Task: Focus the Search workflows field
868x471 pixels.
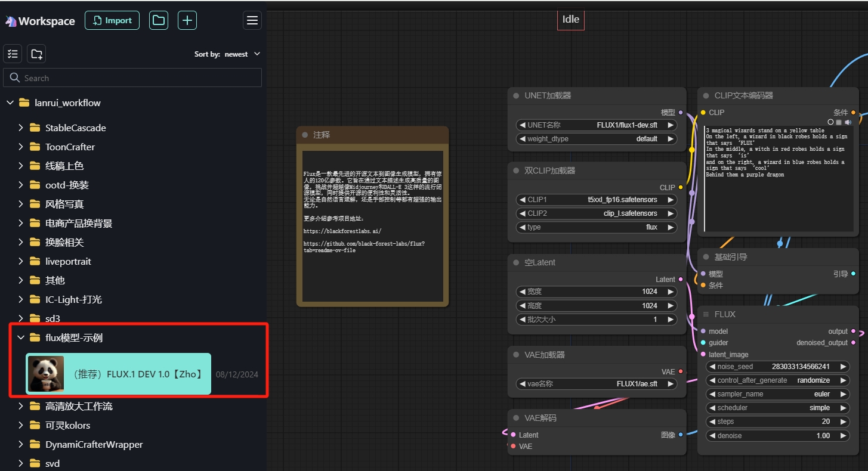Action: 132,78
